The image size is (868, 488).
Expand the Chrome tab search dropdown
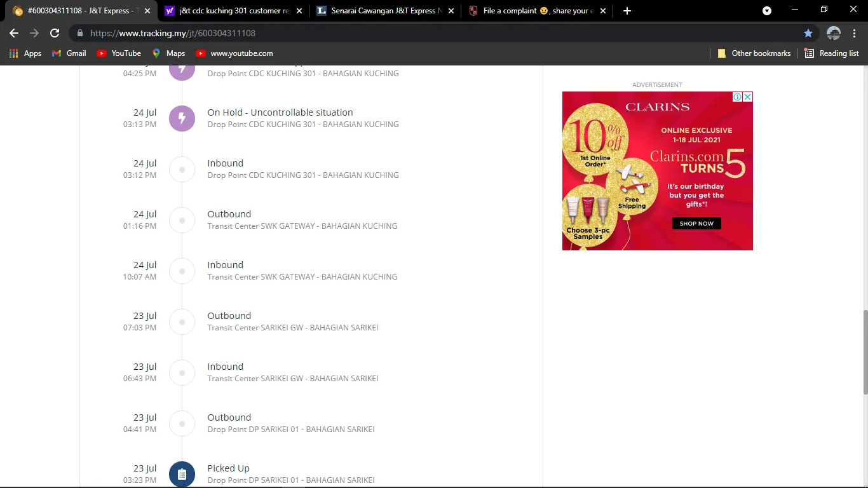pos(767,11)
